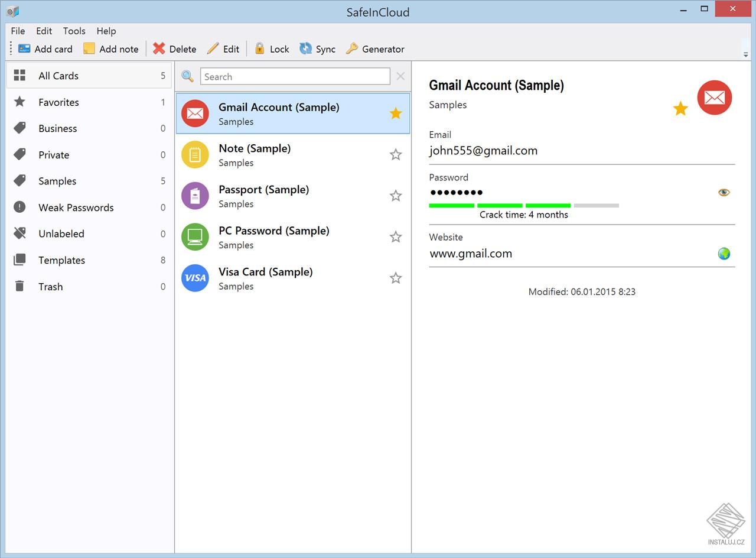Open the Tools menu
The image size is (756, 558).
(x=74, y=31)
